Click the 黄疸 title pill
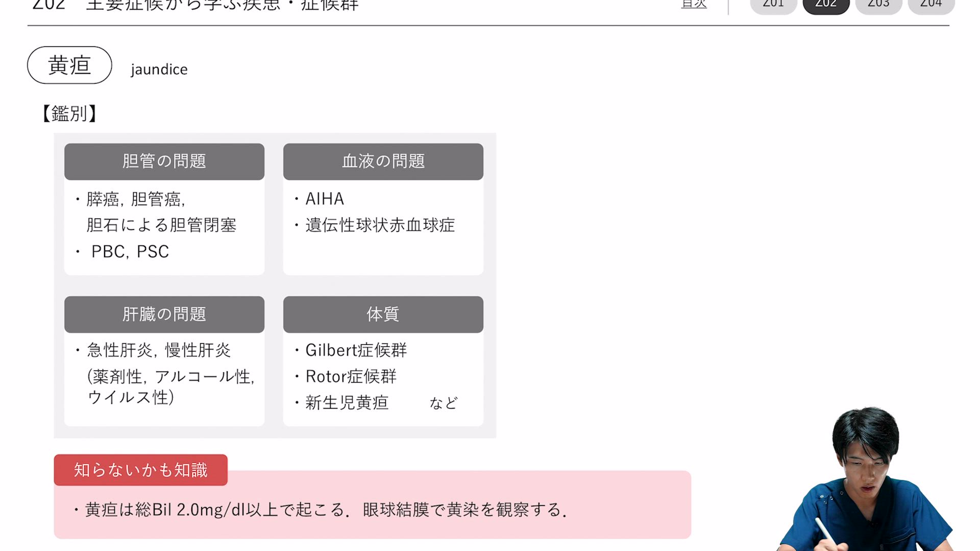This screenshot has width=980, height=551. tap(69, 65)
